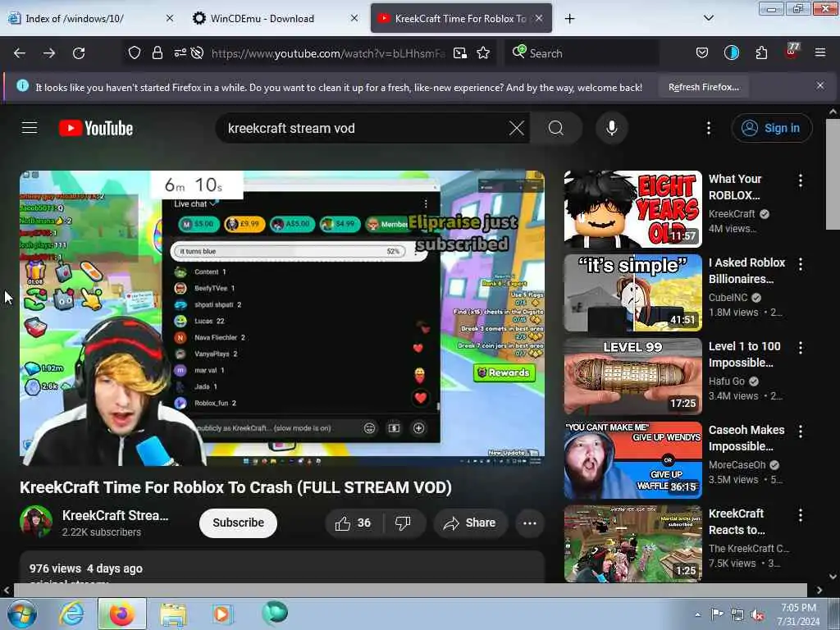Subscribe to KreekCraft Stream channel
Image resolution: width=840 pixels, height=630 pixels.
pyautogui.click(x=238, y=523)
